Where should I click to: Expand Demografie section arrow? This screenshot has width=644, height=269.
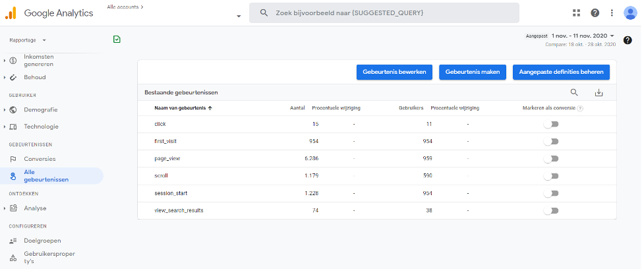[x=5, y=109]
